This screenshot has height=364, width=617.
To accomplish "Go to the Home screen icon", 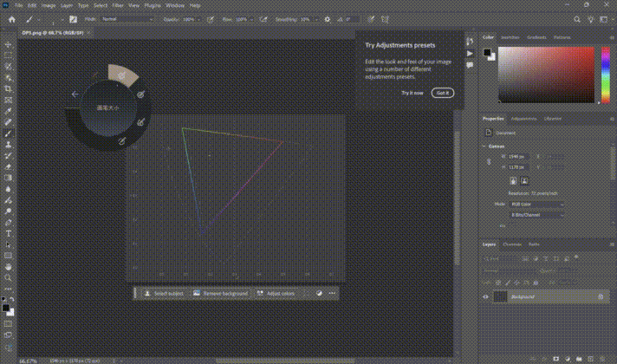I will [12, 19].
